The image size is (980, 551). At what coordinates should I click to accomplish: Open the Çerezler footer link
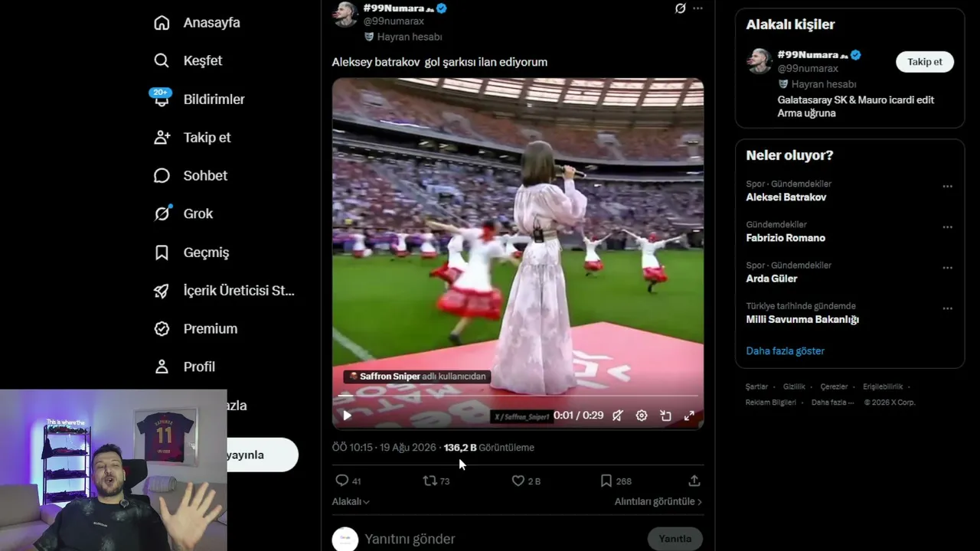[834, 387]
